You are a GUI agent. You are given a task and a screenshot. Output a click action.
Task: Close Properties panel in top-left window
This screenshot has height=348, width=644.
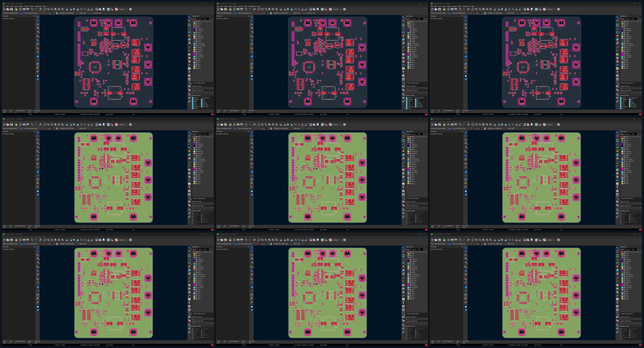(x=34, y=16)
